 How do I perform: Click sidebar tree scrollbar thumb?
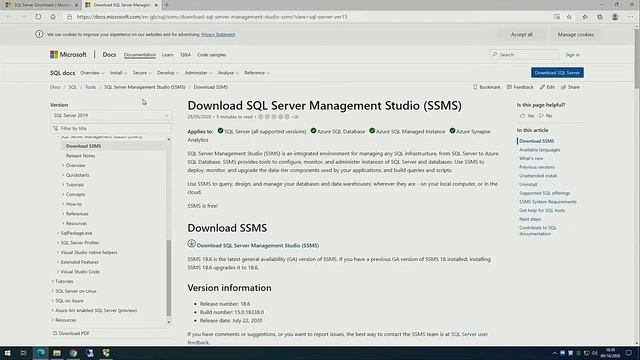pyautogui.click(x=169, y=278)
